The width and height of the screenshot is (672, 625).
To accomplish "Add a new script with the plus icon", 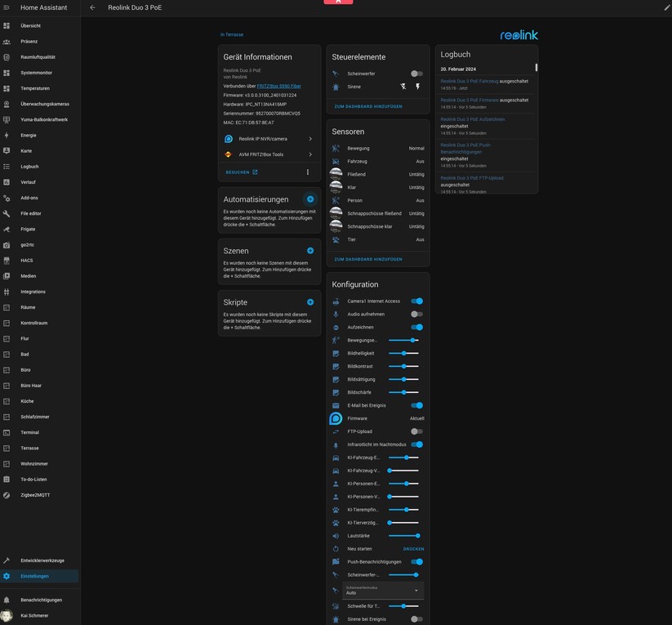I will point(310,302).
